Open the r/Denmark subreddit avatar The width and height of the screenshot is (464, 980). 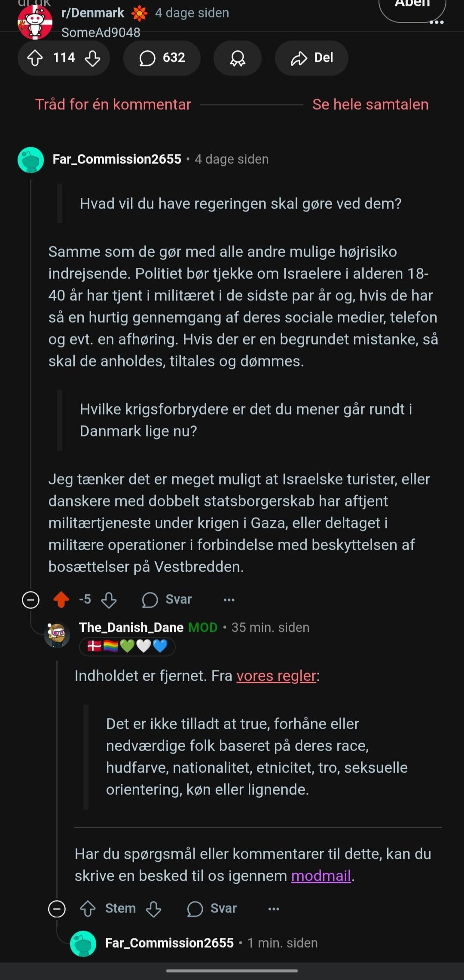(x=35, y=22)
